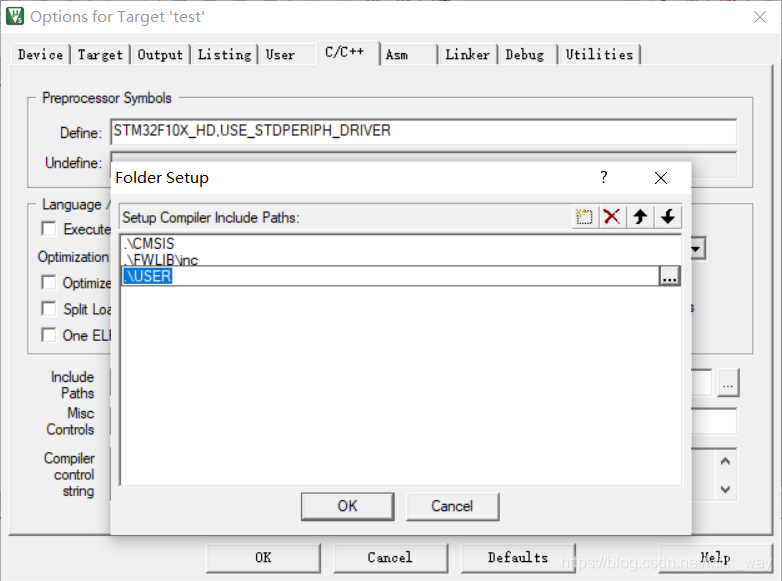Click the Help button in Options window
This screenshot has height=581, width=782.
(x=715, y=558)
